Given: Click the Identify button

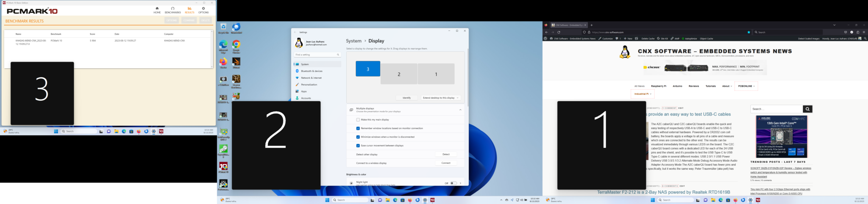Looking at the screenshot, I should point(407,98).
